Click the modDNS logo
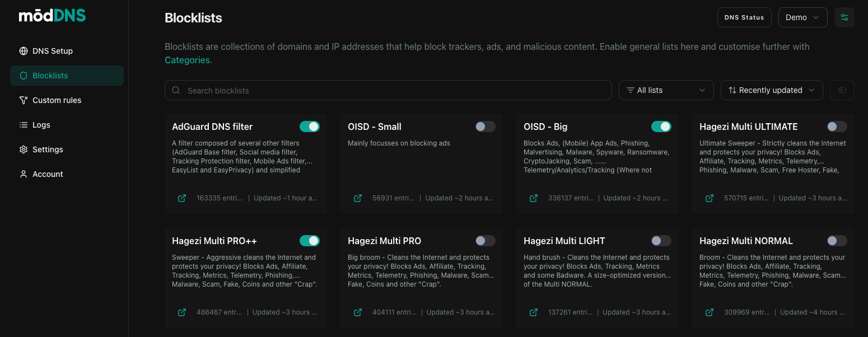The width and height of the screenshot is (868, 337). point(52,16)
